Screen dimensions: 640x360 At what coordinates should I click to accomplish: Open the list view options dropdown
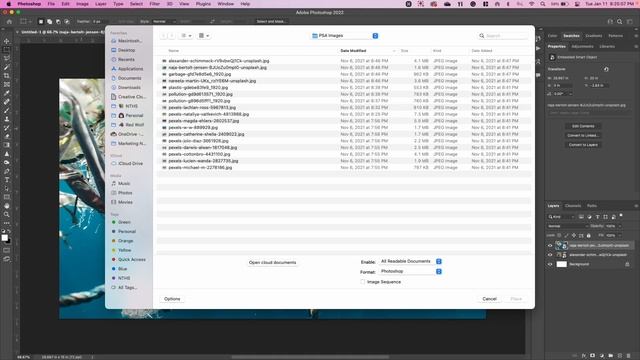coord(186,36)
